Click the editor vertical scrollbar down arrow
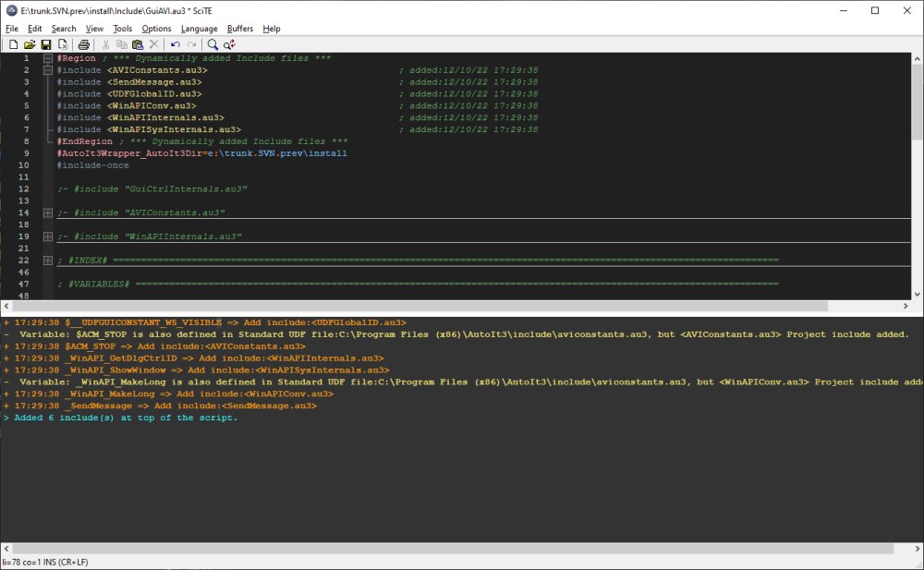 click(x=917, y=294)
